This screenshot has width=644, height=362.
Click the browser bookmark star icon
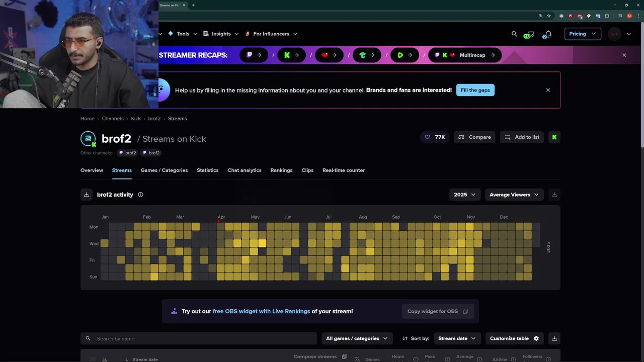549,16
